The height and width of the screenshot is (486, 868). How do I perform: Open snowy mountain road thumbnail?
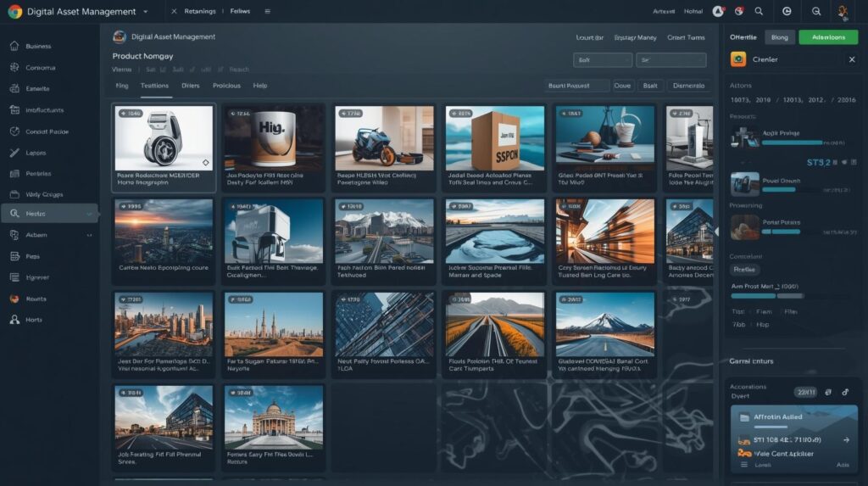coord(605,324)
